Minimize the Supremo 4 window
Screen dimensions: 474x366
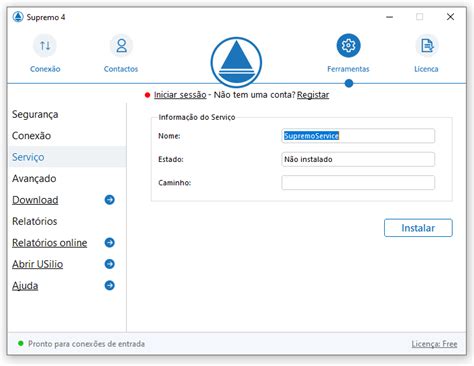pos(389,17)
